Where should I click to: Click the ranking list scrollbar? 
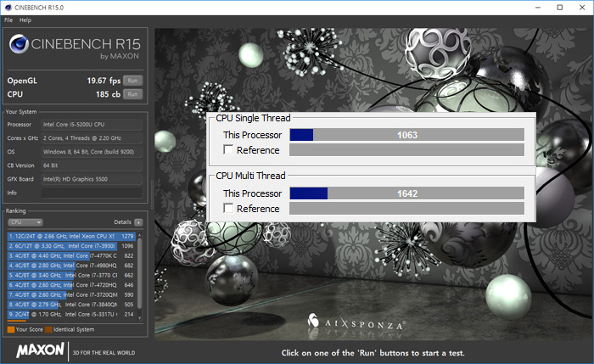tap(139, 272)
